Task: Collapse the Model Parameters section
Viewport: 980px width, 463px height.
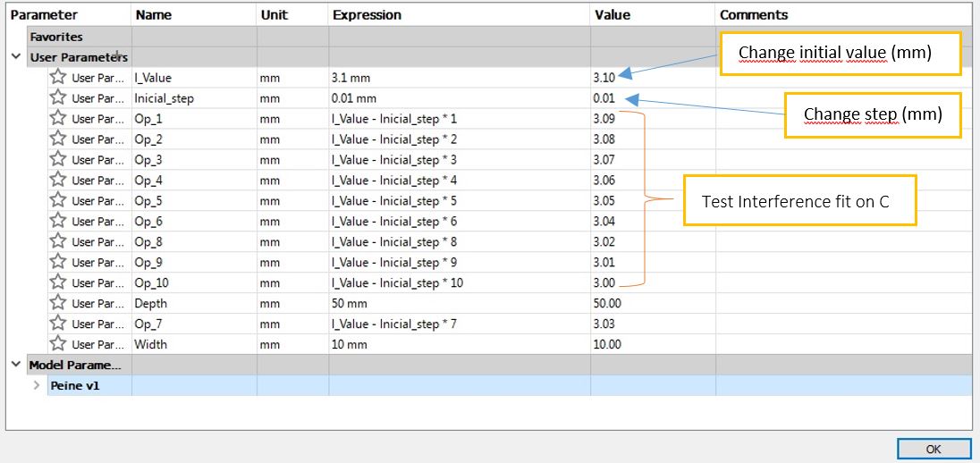Action: pos(16,365)
